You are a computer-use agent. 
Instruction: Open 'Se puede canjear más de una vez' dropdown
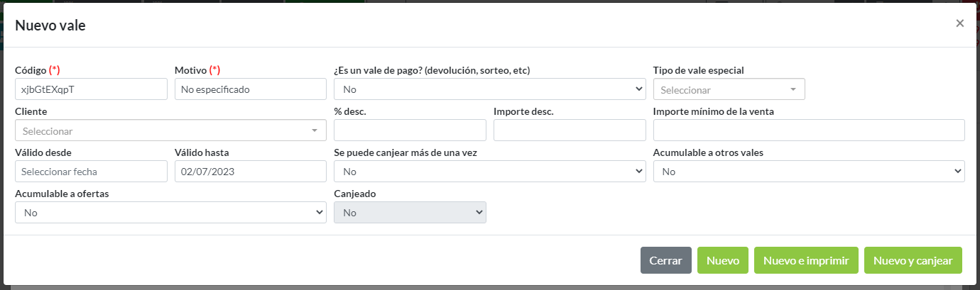pos(489,172)
